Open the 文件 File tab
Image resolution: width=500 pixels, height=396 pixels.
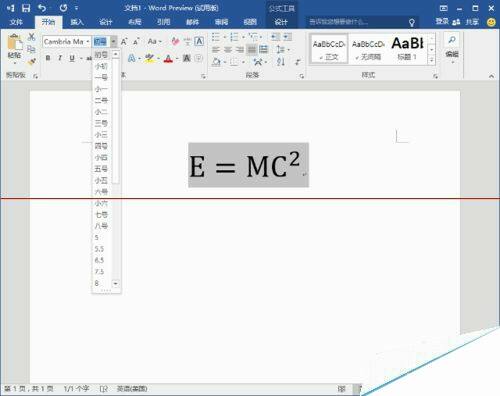16,22
